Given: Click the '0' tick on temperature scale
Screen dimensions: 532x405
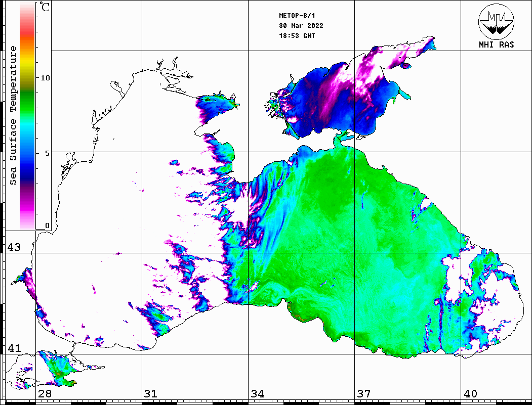Looking at the screenshot, I should [47, 226].
